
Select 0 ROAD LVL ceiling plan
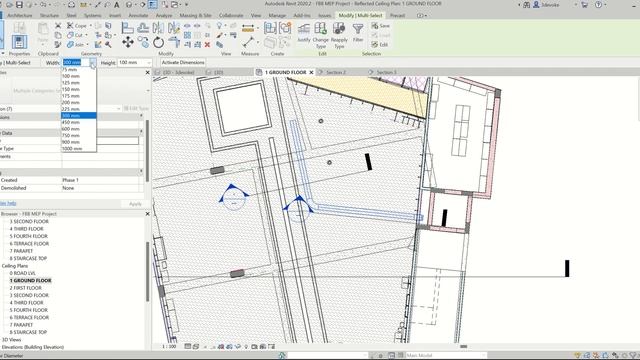tap(22, 273)
